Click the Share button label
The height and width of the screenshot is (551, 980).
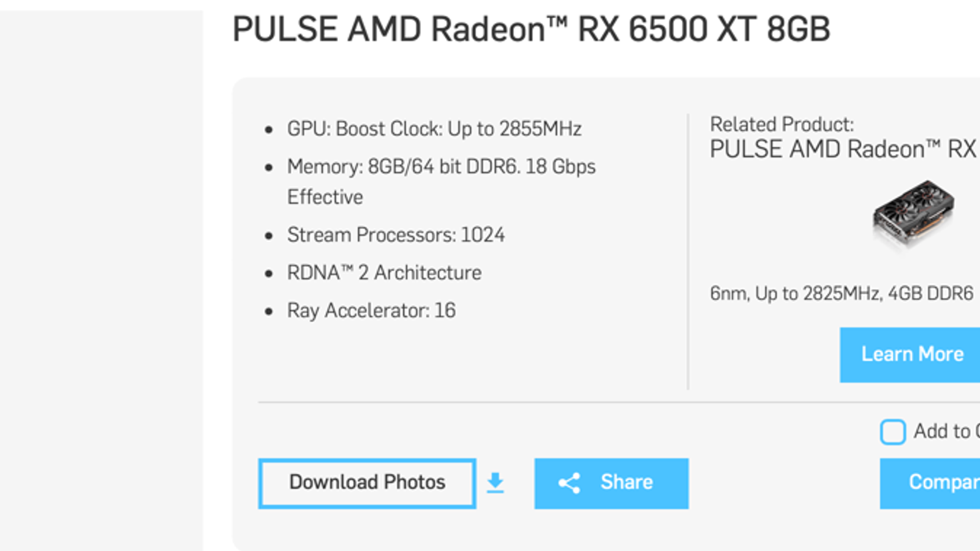pos(626,482)
